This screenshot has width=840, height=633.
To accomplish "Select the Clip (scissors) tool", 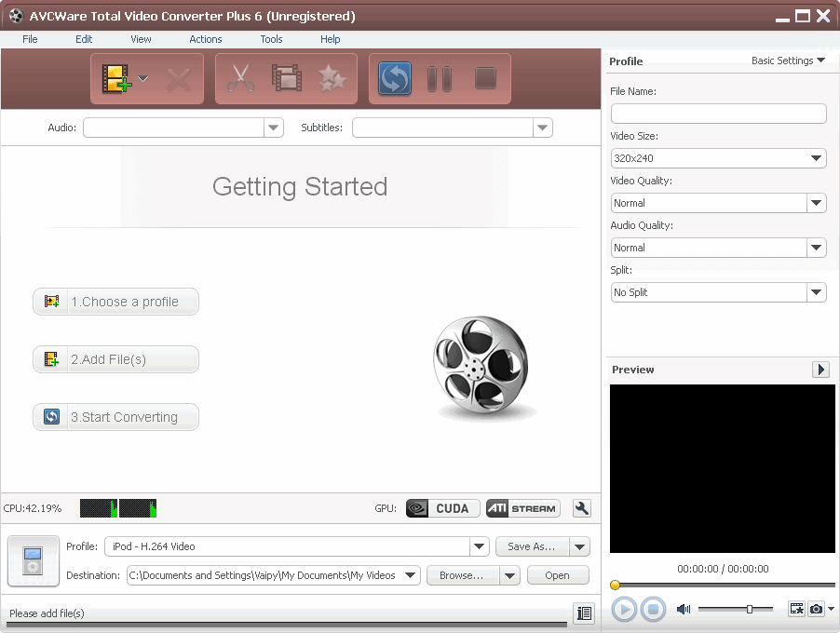I will (x=240, y=79).
